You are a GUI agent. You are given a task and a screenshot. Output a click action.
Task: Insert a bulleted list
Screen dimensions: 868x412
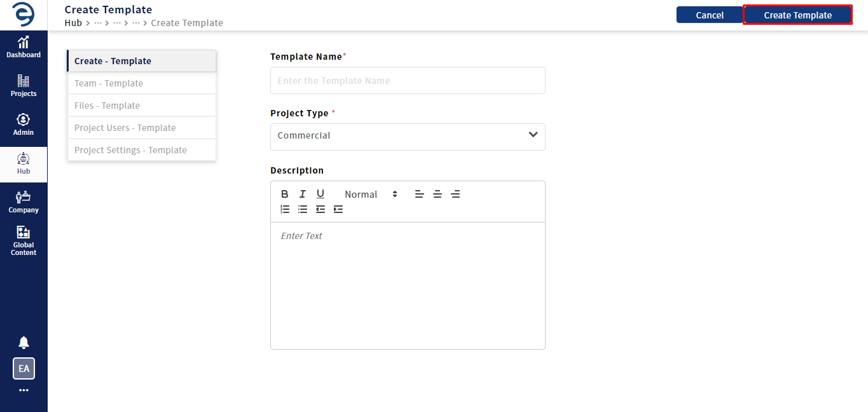(x=303, y=209)
